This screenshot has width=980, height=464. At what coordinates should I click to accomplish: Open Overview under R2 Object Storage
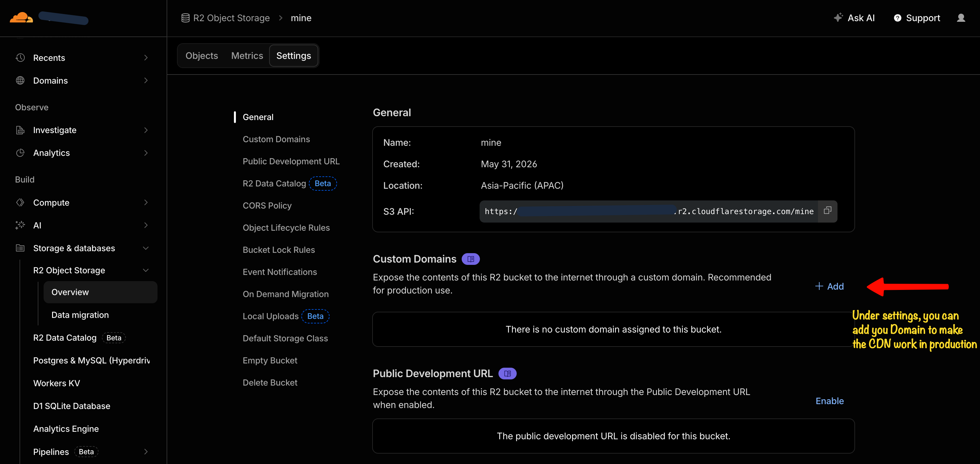(x=101, y=292)
